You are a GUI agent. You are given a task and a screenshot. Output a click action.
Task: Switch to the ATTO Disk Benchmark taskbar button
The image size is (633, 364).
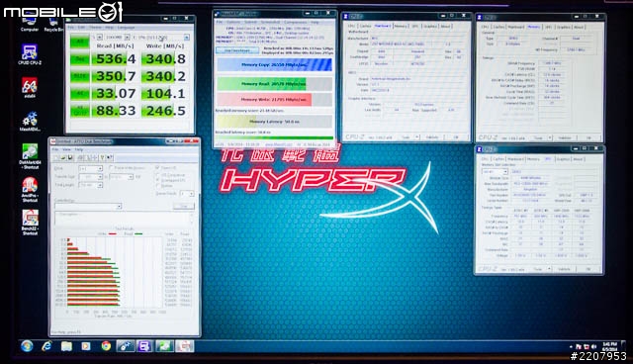point(185,346)
